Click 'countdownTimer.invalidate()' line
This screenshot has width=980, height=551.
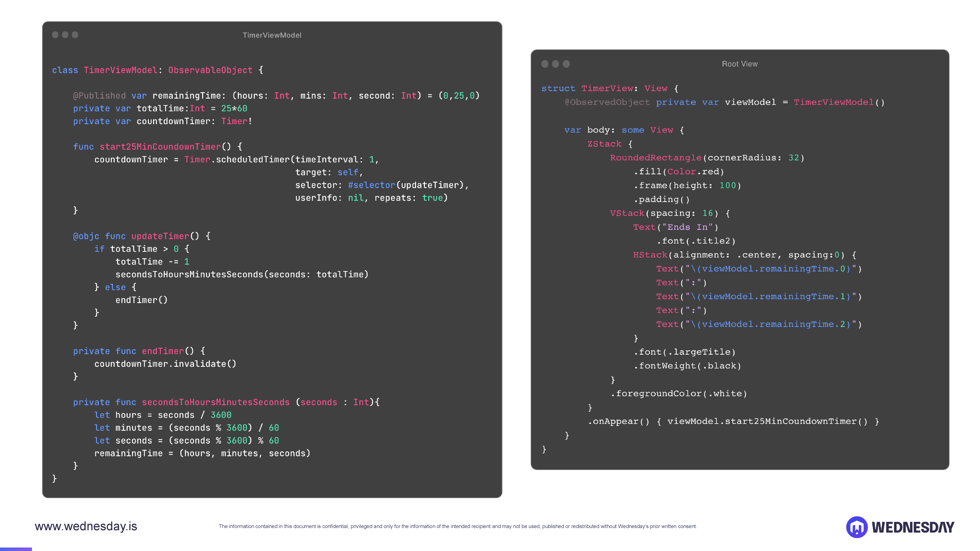point(165,364)
